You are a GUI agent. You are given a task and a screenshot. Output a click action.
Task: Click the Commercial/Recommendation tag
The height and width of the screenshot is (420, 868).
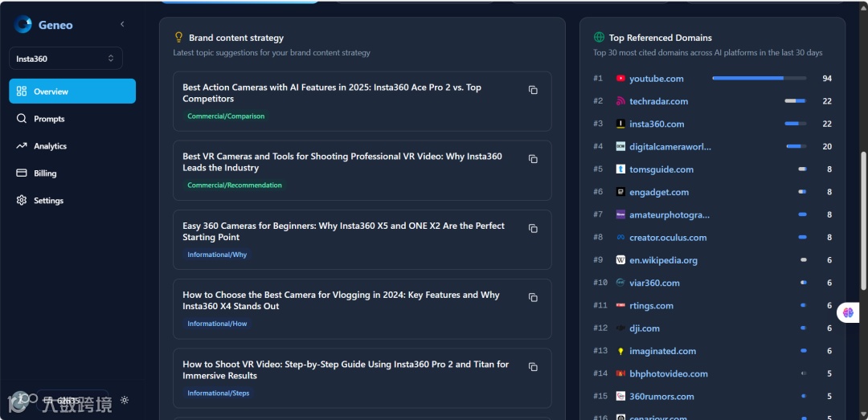pos(235,186)
